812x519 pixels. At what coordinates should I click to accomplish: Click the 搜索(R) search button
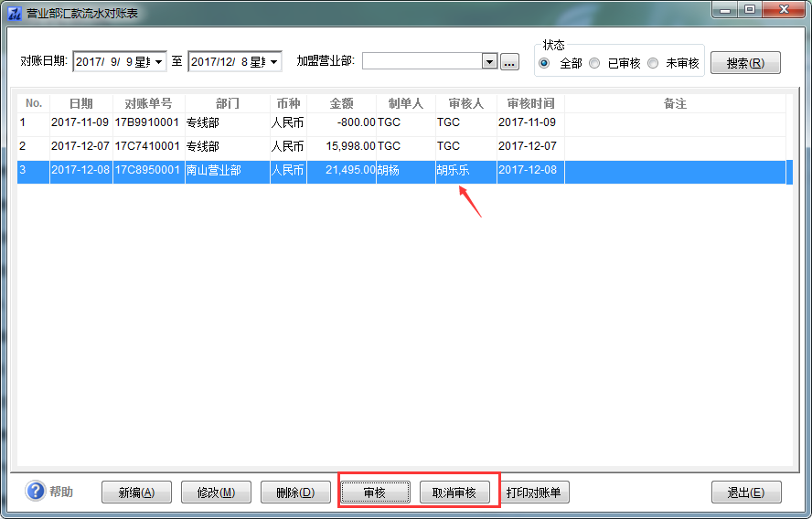pos(745,63)
